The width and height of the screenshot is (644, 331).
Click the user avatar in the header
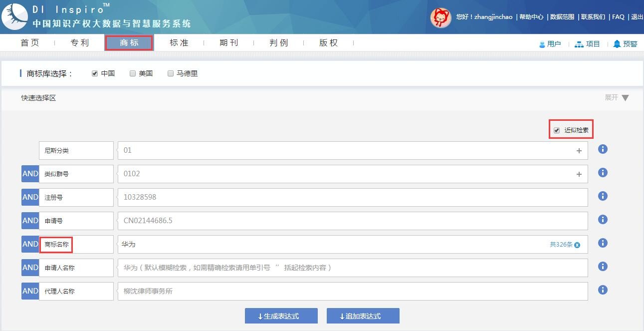[x=440, y=18]
